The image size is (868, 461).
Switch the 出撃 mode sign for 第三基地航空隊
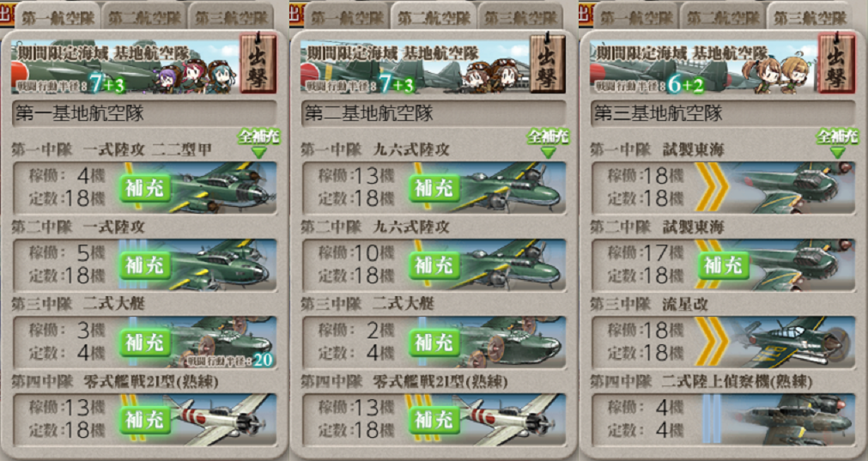tap(836, 64)
